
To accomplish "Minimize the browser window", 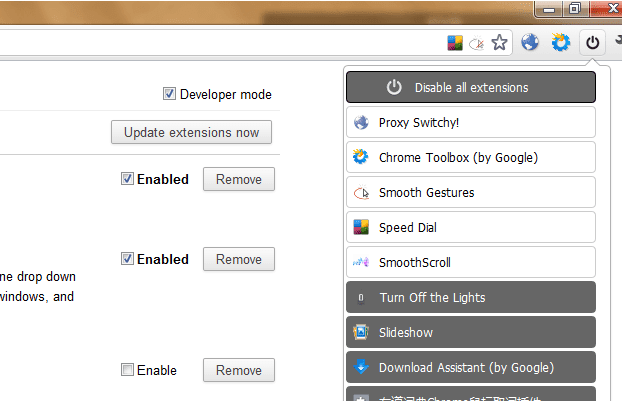I will pyautogui.click(x=549, y=9).
